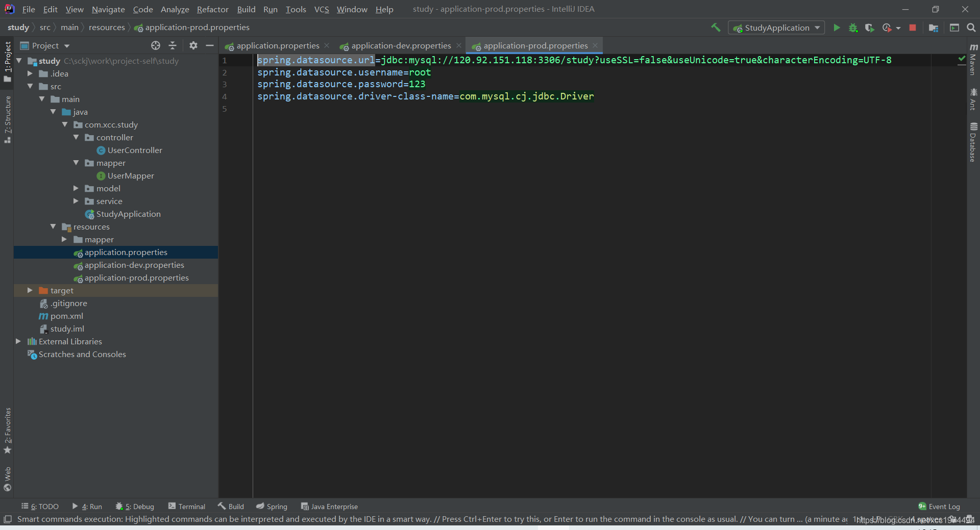This screenshot has width=980, height=530.
Task: Expand External Libraries node
Action: click(18, 341)
